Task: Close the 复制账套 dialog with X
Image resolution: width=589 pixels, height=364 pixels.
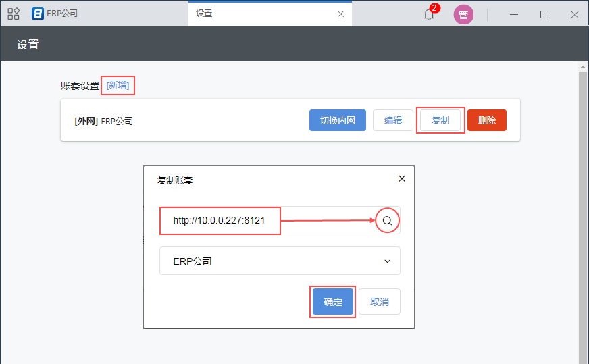Action: tap(402, 179)
